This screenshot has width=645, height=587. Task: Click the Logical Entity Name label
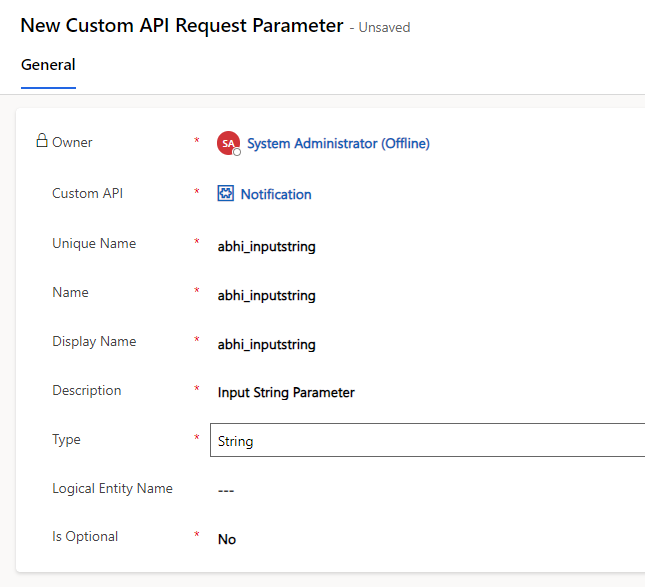tap(112, 489)
